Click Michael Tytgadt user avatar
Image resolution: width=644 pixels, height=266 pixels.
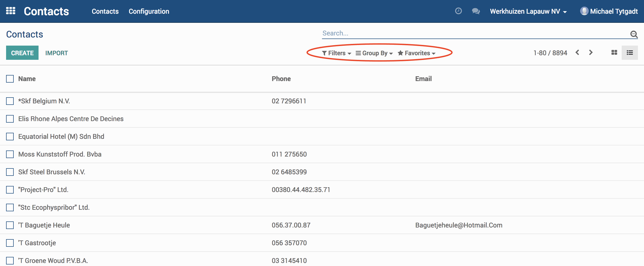click(584, 11)
